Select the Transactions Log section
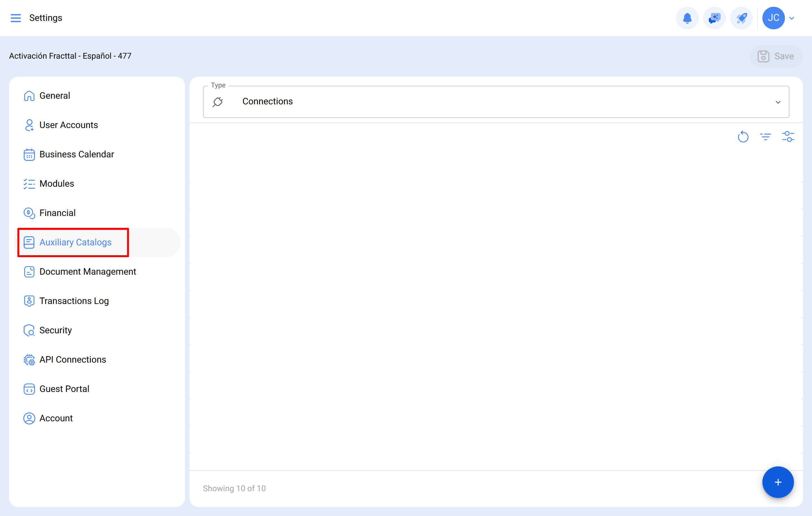The image size is (812, 516). [x=74, y=301]
